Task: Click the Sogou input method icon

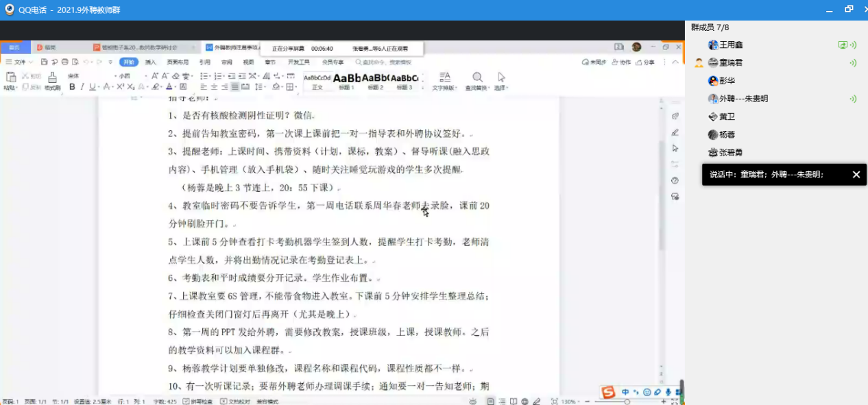Action: tap(608, 392)
